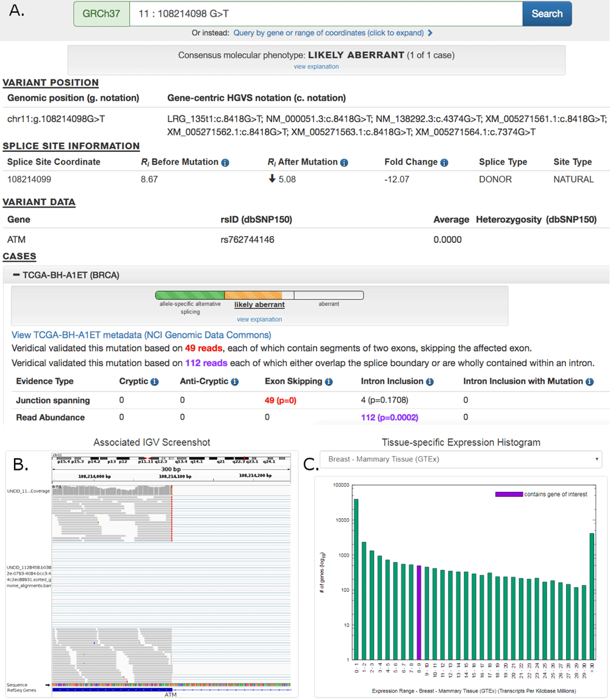Viewport: 610px width, 700px height.
Task: Click genomic position chr11:g.108214098G>T
Action: [x=56, y=119]
